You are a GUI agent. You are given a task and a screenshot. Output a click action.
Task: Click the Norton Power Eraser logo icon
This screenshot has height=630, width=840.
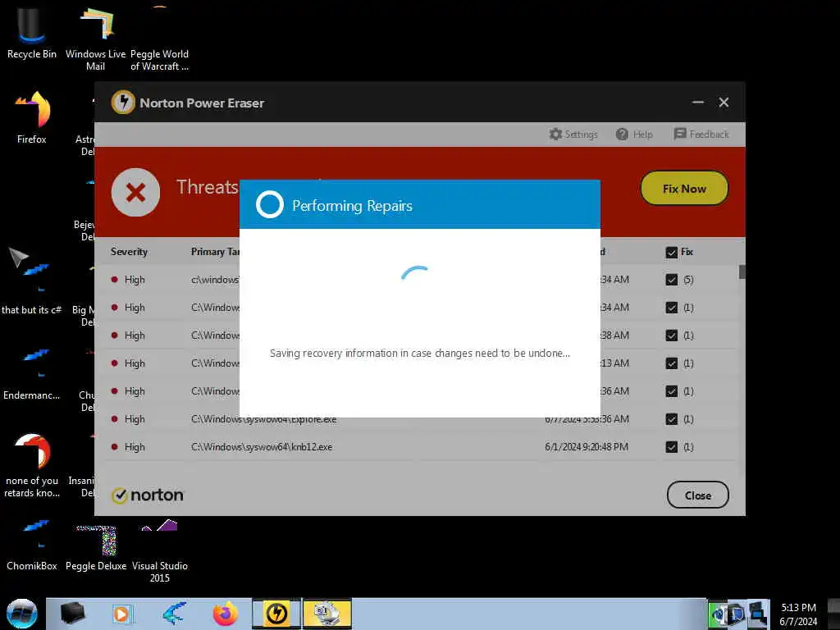(123, 102)
